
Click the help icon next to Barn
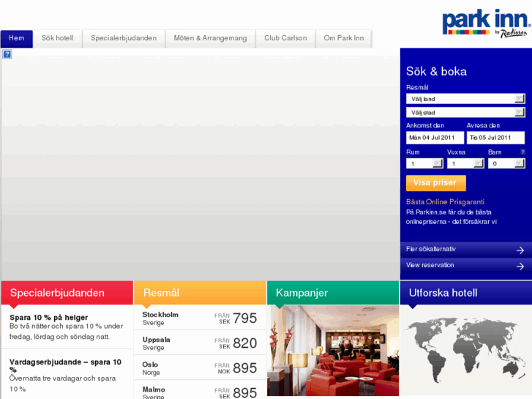click(x=522, y=152)
